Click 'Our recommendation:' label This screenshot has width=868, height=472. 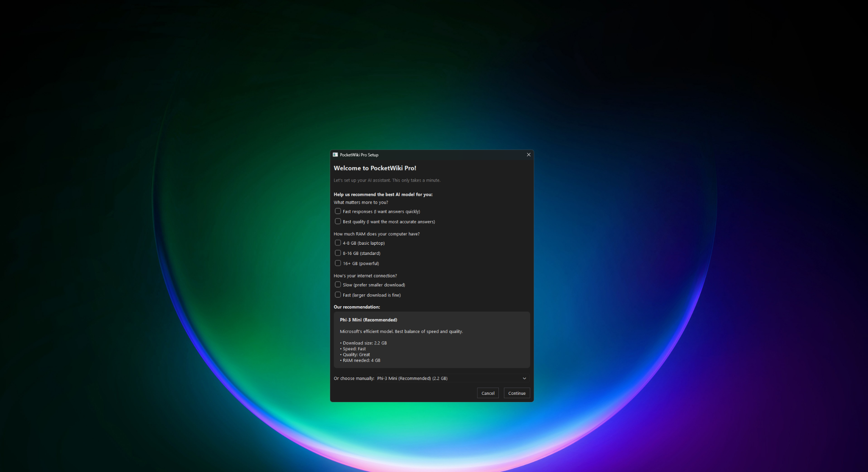[x=356, y=307]
